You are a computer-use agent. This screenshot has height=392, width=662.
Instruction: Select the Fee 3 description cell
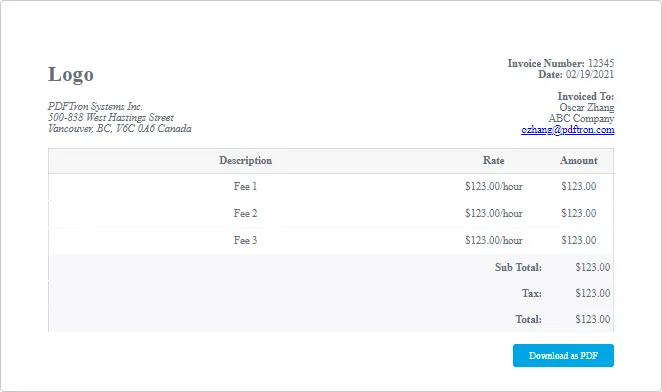coord(245,240)
